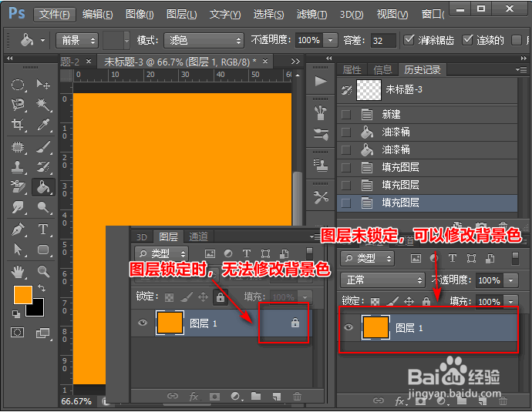This screenshot has width=532, height=412.
Task: Switch to the 属性 tab
Action: (352, 70)
